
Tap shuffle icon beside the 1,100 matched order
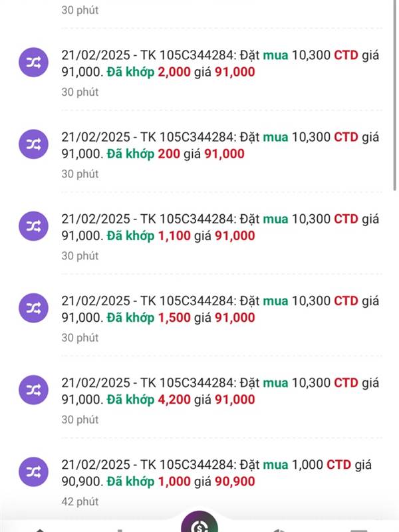[x=33, y=226]
